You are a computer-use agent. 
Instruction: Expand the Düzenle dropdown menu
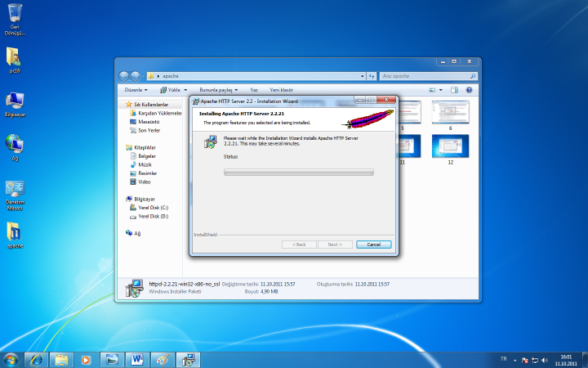click(x=136, y=89)
